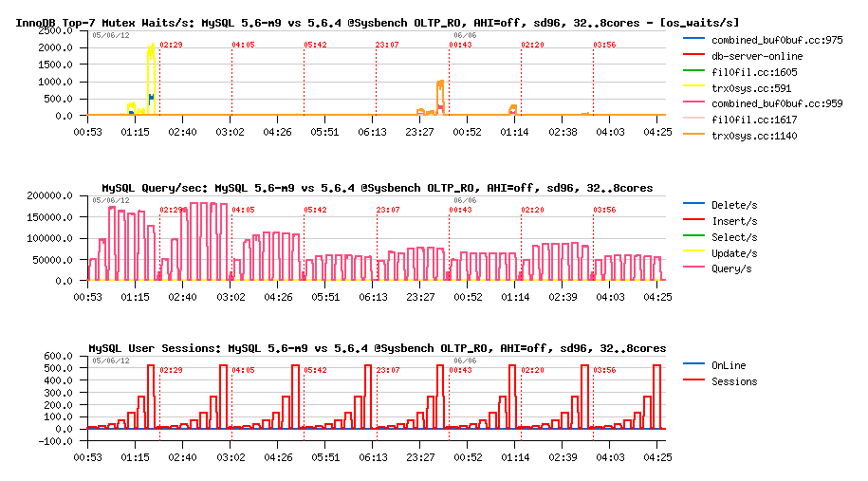Click the 02:20 marker in the Query/sec chart
This screenshot has height=481, width=868.
[532, 210]
